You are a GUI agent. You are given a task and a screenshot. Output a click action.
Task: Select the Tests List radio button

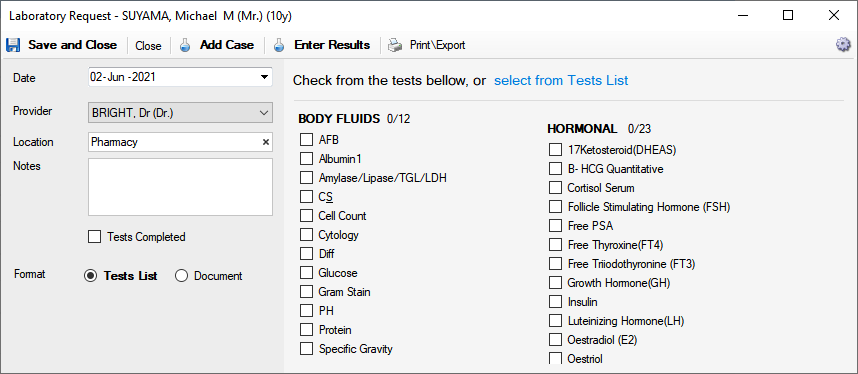pos(90,276)
